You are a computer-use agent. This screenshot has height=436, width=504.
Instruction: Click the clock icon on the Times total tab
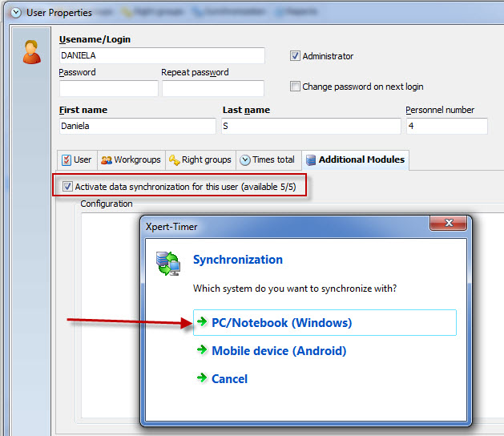[245, 159]
